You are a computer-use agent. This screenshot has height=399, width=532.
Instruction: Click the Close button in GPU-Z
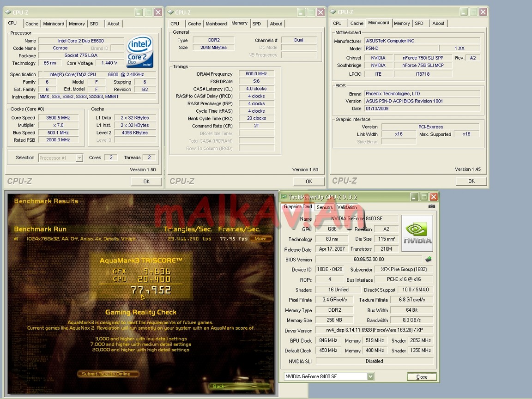[422, 377]
